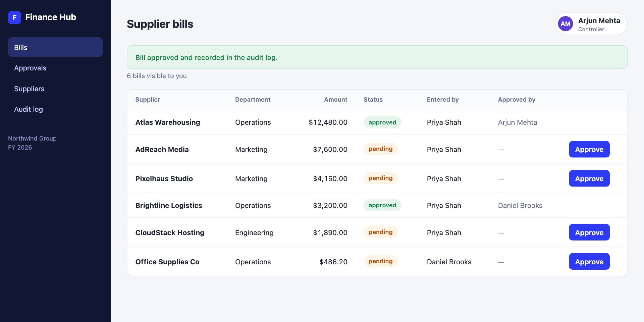Click the Status column header
The width and height of the screenshot is (644, 322).
point(373,100)
